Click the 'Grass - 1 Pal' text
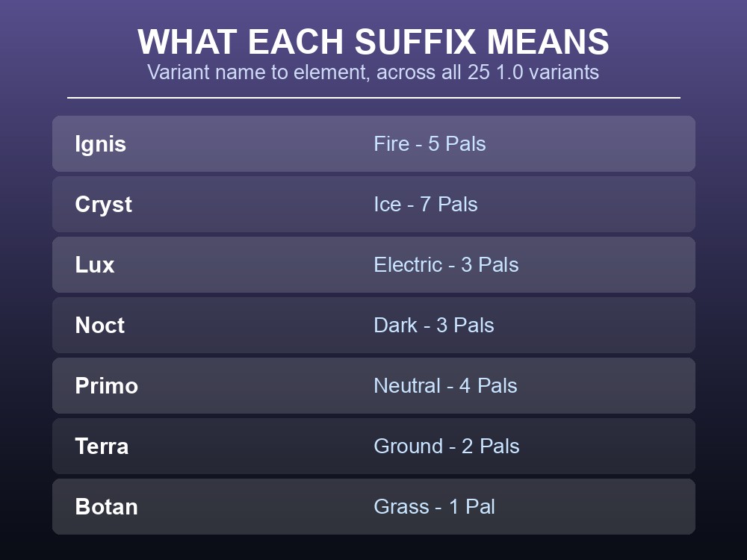This screenshot has width=747, height=560. (435, 507)
